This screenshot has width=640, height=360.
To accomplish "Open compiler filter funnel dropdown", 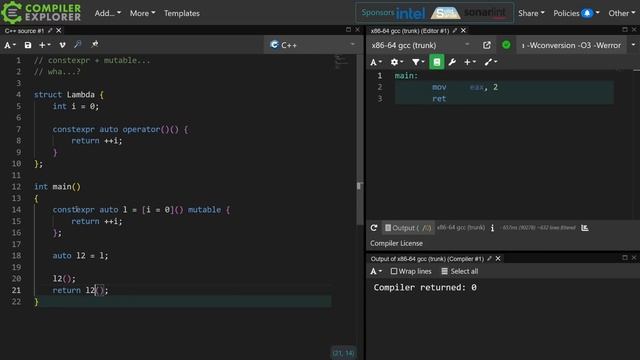I will point(418,62).
